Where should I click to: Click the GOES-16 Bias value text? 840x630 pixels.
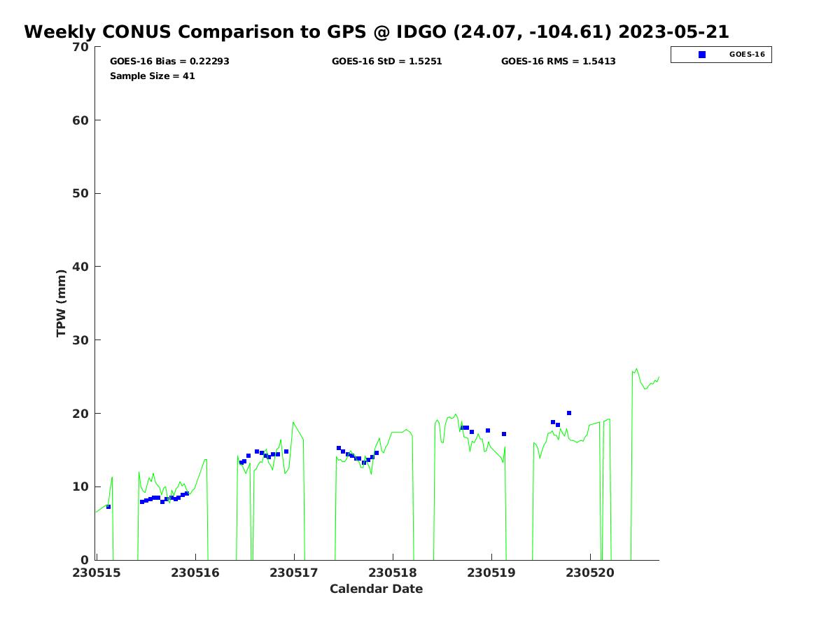pos(169,62)
